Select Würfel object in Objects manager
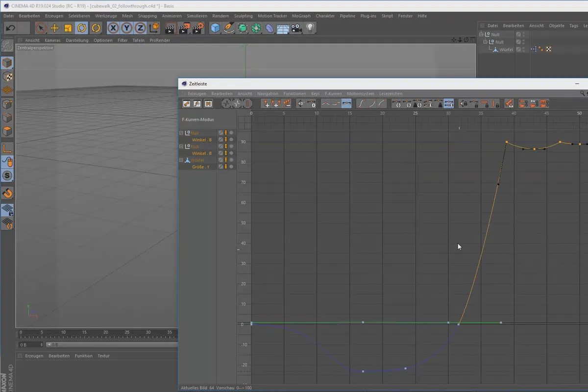 [x=507, y=49]
